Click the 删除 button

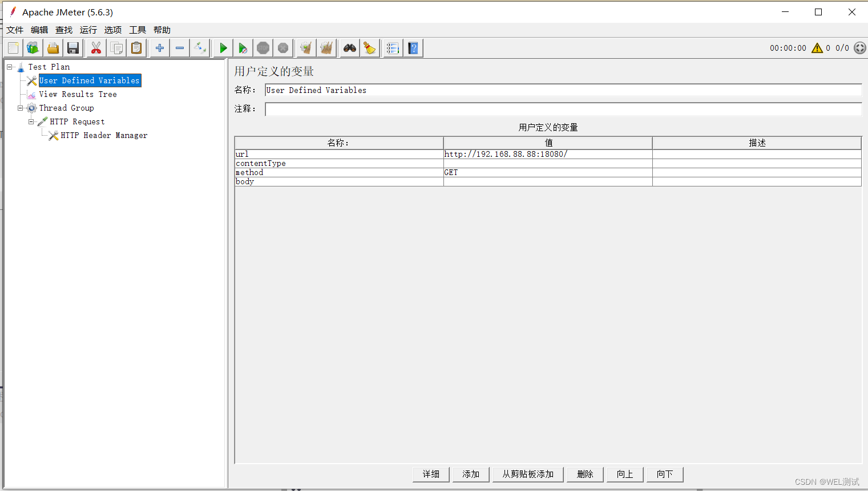[x=585, y=474]
